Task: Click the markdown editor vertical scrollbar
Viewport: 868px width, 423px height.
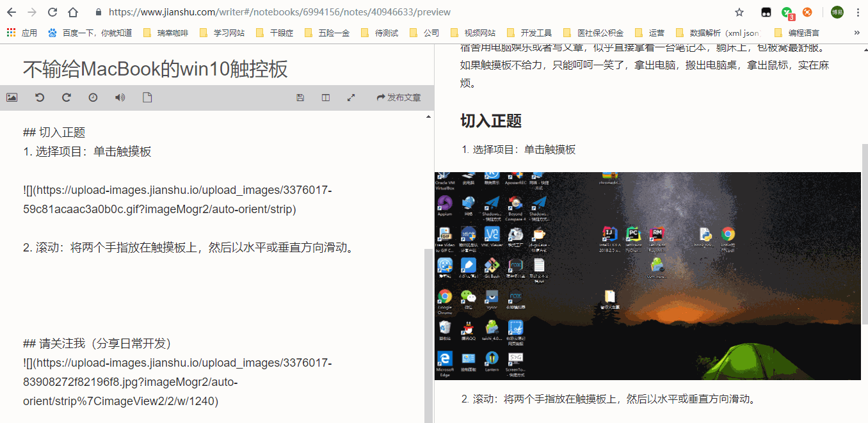Action: (428, 335)
